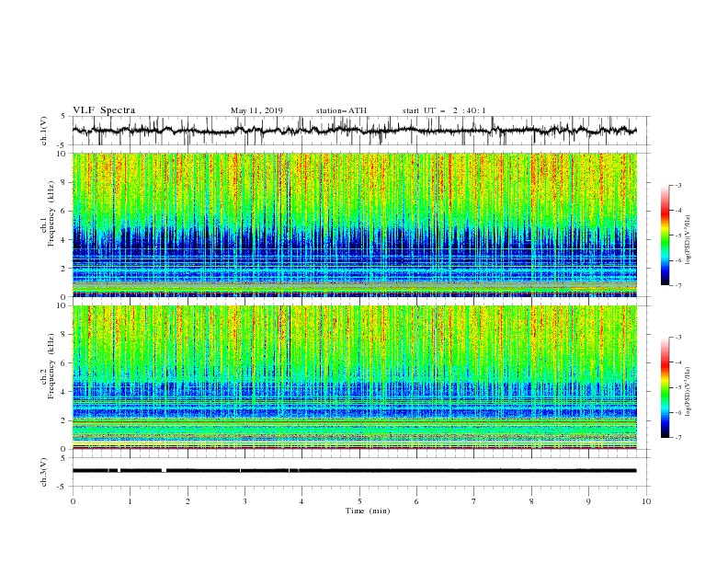Viewport: 728px width, 563px height.
Task: Click inside the ch.2 spectrogram panel
Action: click(355, 377)
